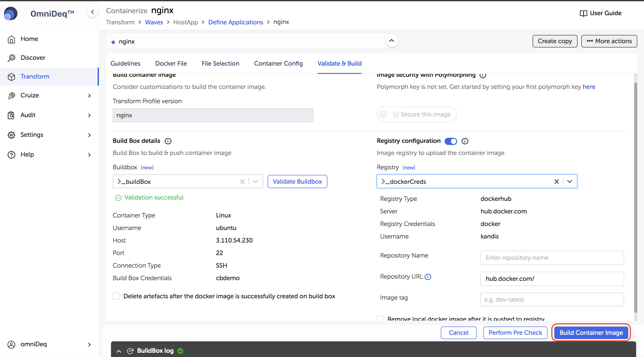Click the OmniDeq logo icon
The width and height of the screenshot is (644, 357).
click(11, 13)
